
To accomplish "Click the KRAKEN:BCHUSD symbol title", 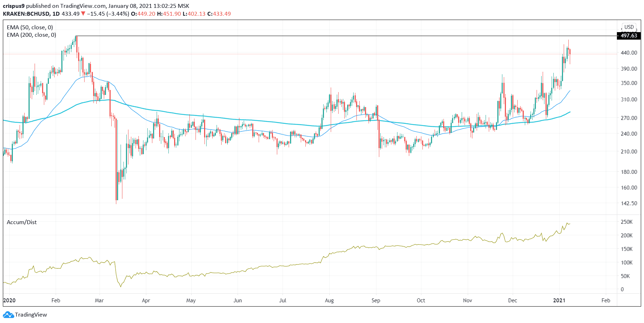I will [26, 14].
